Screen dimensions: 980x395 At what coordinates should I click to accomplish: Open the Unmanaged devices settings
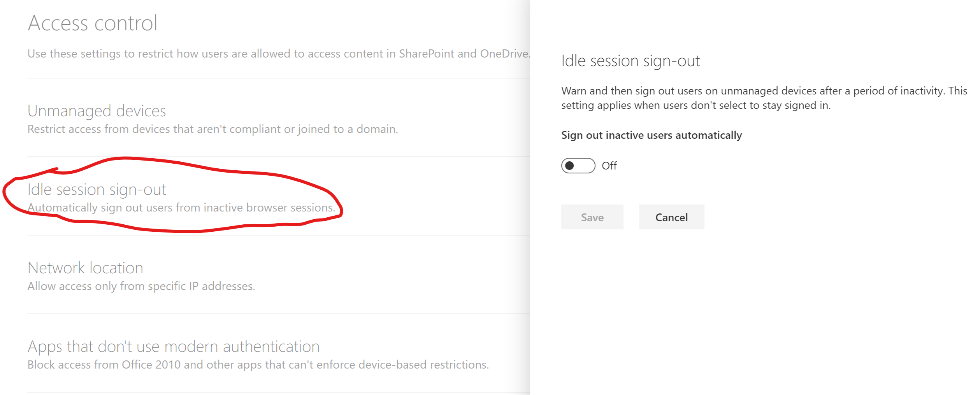pyautogui.click(x=97, y=110)
